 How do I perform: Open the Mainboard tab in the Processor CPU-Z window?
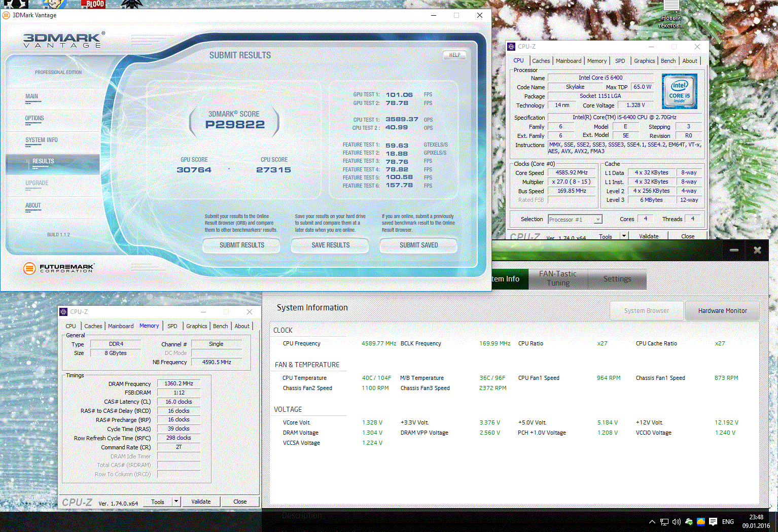(x=569, y=61)
